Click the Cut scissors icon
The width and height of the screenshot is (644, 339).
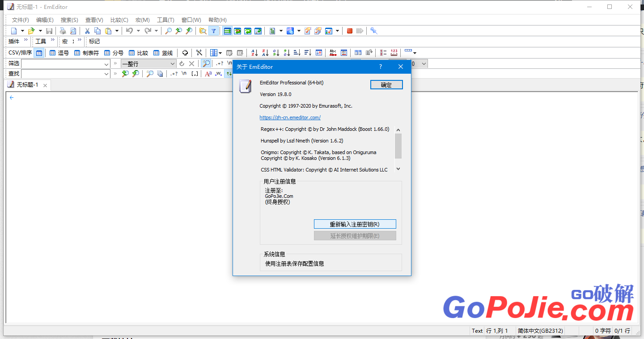tap(87, 31)
